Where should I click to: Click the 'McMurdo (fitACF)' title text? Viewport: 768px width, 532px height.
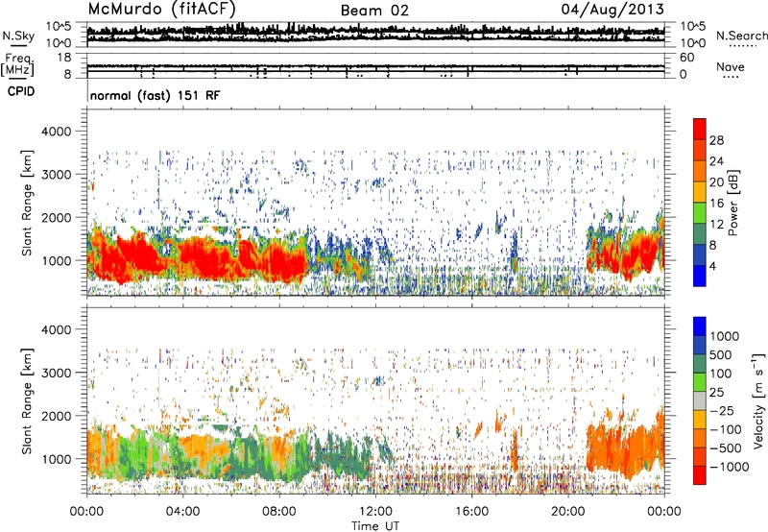point(161,9)
